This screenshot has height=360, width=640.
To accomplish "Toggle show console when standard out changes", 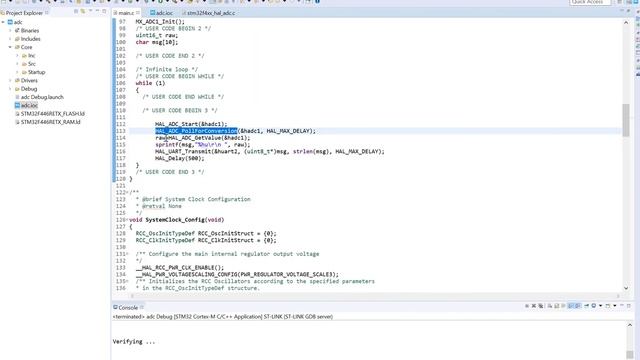I will (571, 306).
